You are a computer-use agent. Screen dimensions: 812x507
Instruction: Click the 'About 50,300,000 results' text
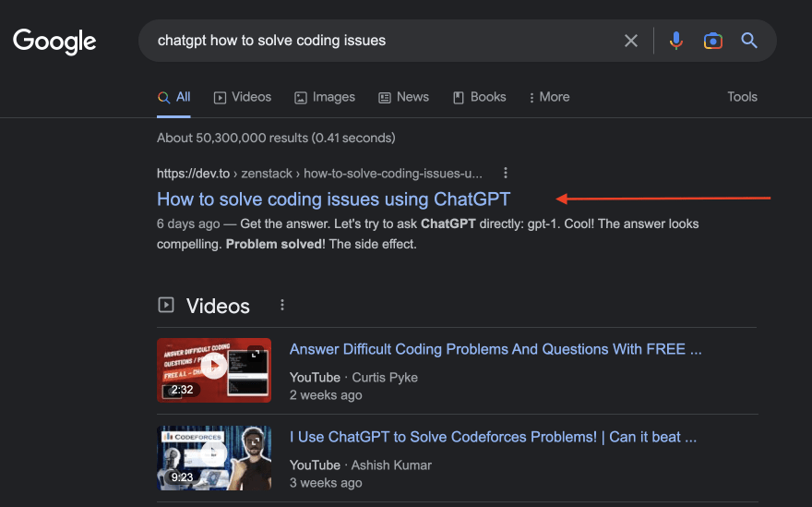276,138
